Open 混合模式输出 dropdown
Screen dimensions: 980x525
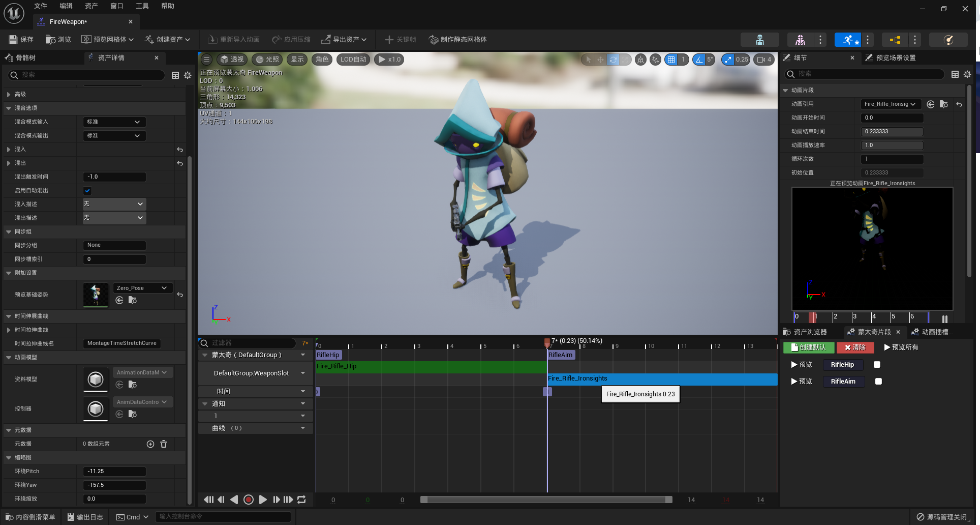114,136
